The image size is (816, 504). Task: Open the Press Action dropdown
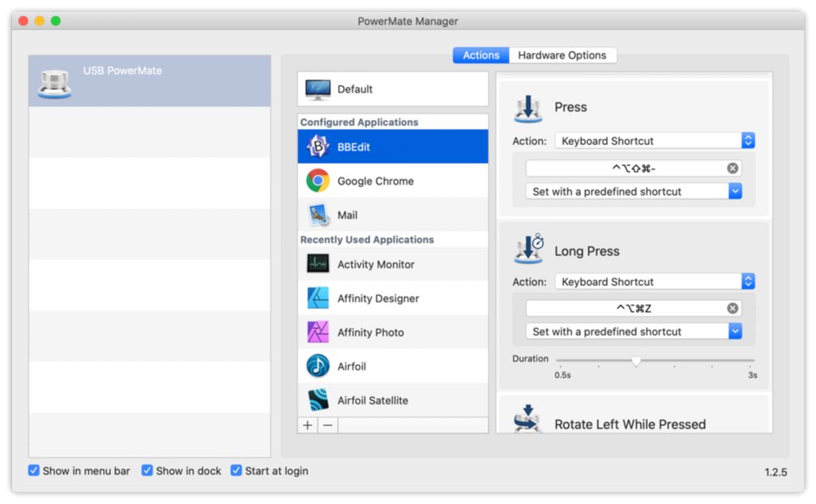[x=655, y=141]
